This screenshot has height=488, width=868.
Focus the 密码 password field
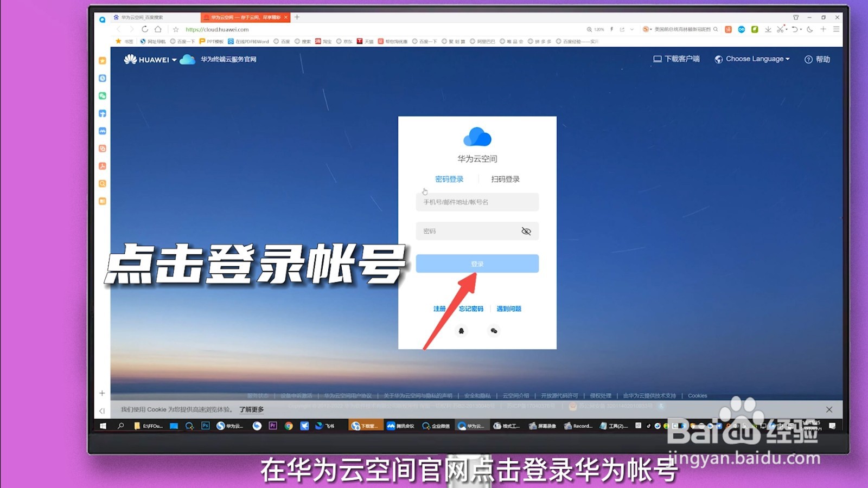[x=477, y=231]
